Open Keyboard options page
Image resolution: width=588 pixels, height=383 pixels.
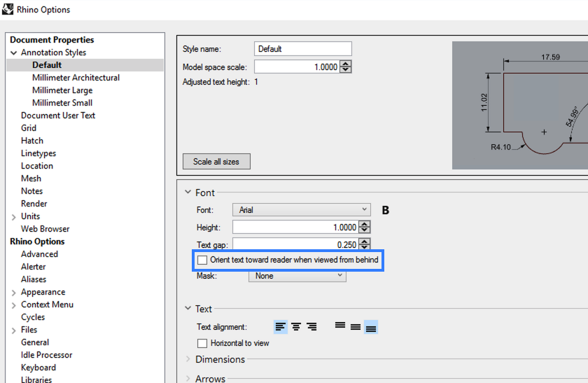38,368
